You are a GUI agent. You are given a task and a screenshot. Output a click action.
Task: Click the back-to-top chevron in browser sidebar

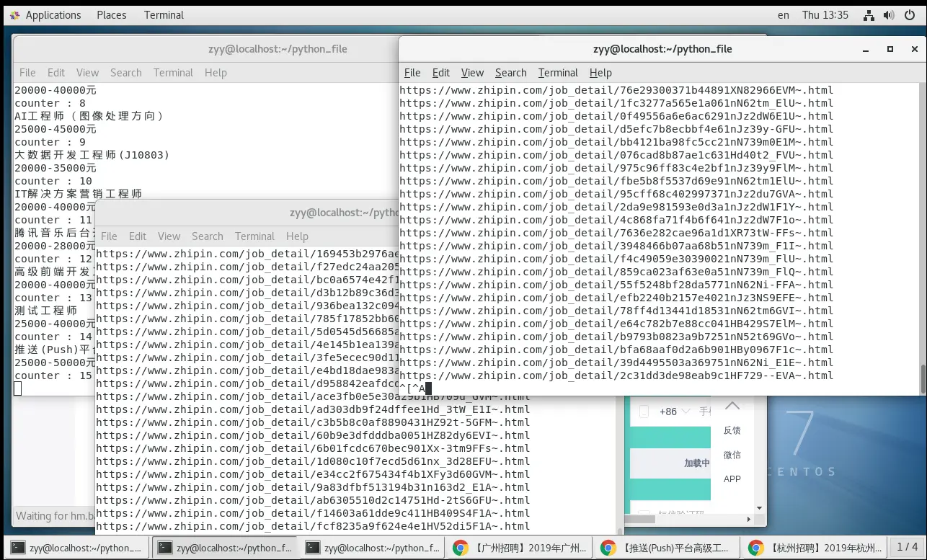(732, 405)
